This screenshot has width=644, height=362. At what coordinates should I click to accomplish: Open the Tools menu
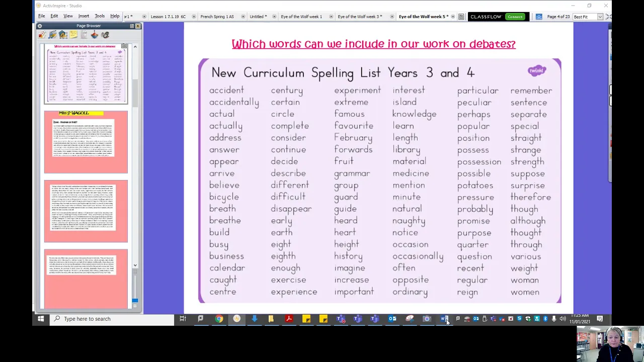coord(100,16)
